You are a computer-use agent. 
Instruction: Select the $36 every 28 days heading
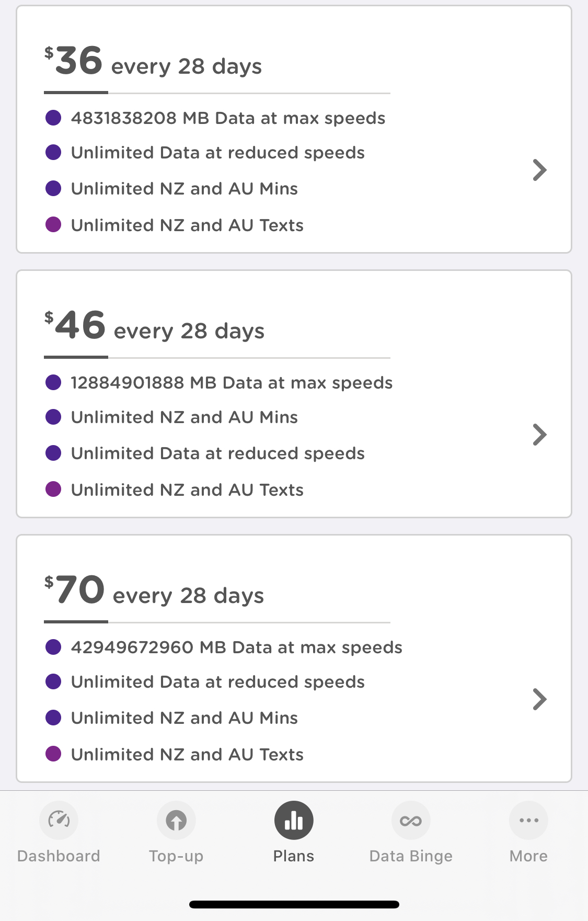[x=153, y=63]
